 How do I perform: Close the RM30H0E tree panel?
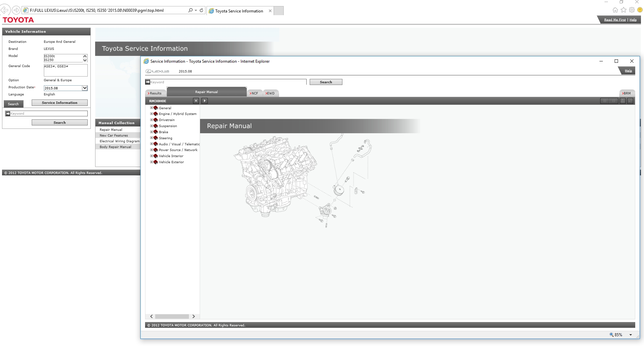point(196,101)
